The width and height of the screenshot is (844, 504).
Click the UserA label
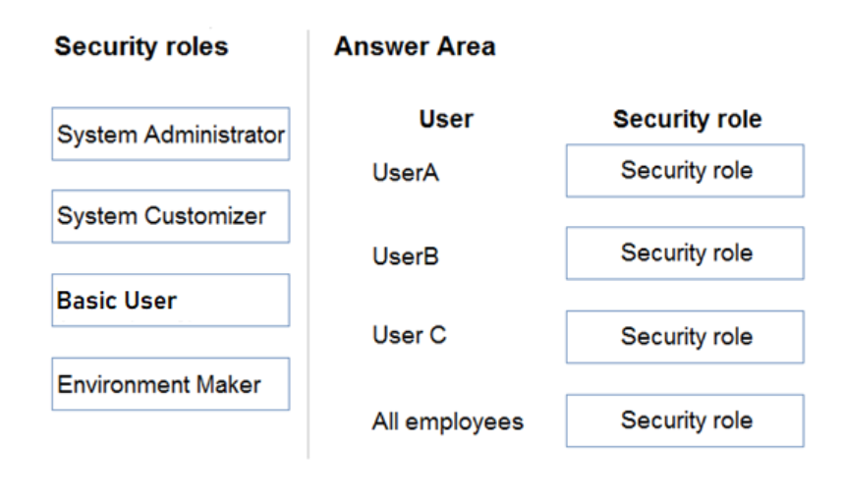406,173
